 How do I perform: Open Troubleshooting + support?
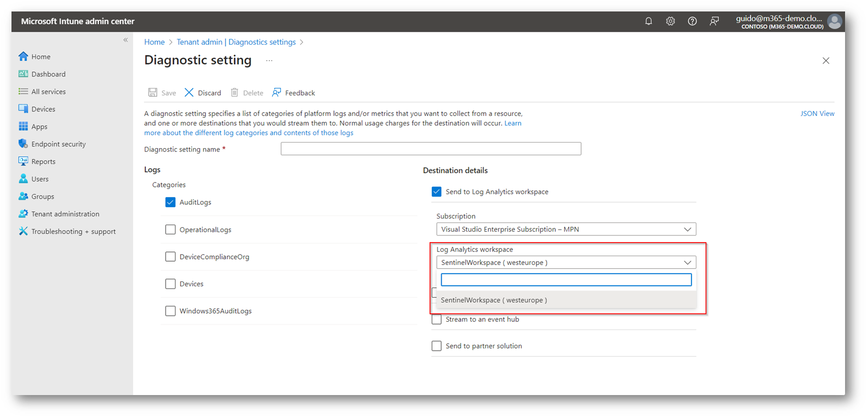(73, 231)
